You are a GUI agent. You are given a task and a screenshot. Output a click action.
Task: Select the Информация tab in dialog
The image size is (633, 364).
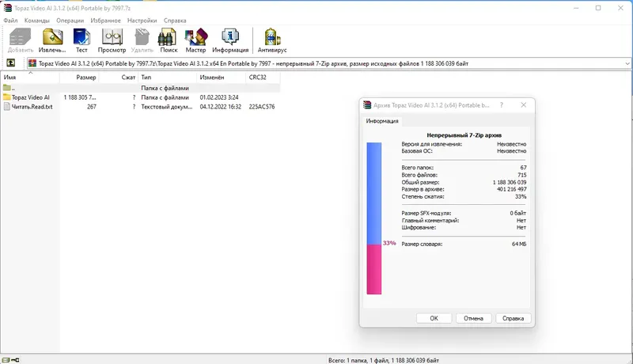click(x=382, y=120)
